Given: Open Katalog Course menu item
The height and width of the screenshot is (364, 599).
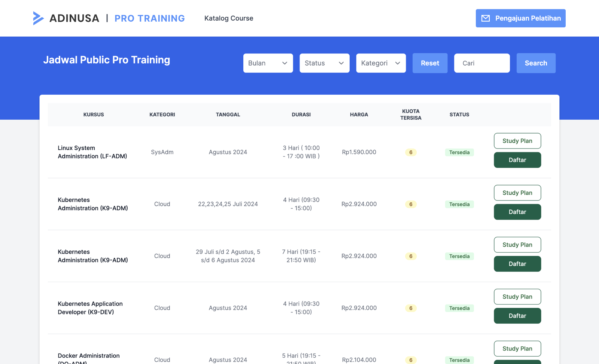Looking at the screenshot, I should (229, 18).
